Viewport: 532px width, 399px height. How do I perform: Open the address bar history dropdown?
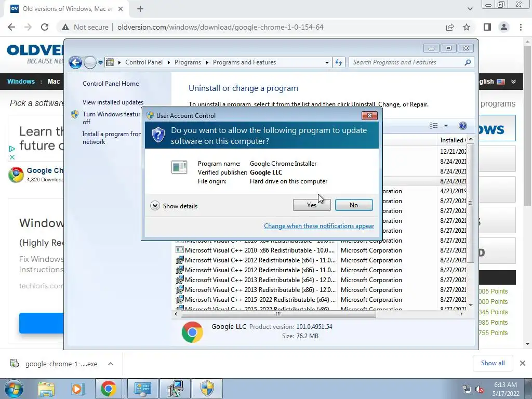click(327, 63)
